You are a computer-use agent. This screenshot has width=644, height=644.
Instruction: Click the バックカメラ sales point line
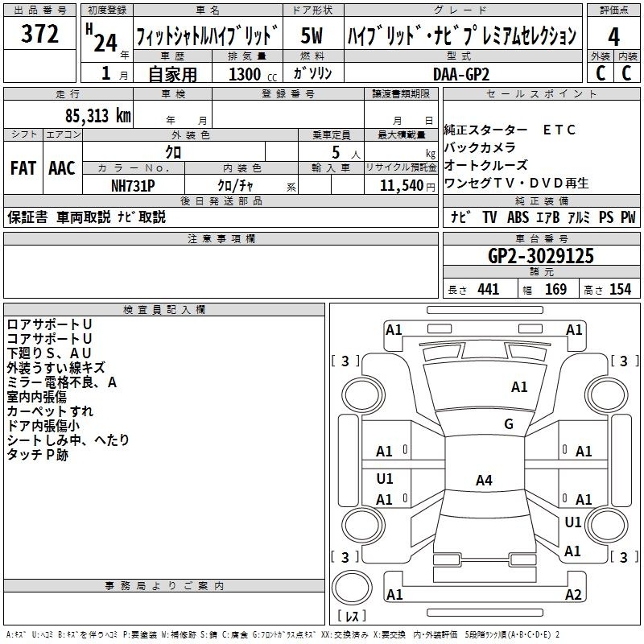pos(481,148)
